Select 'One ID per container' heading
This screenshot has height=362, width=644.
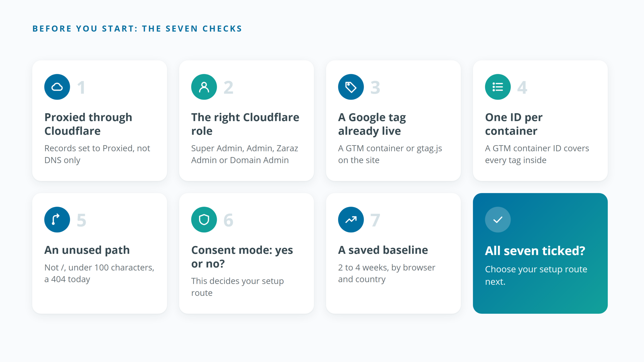514,124
